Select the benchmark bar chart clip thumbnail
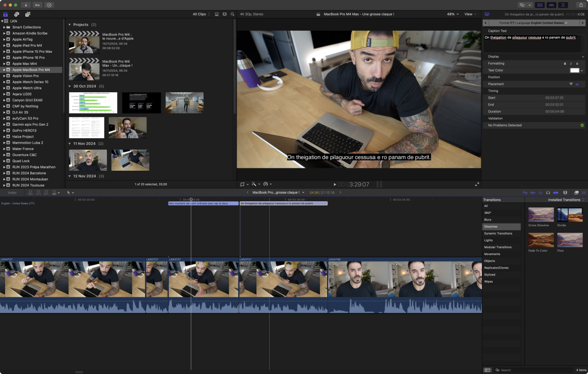 tap(93, 103)
